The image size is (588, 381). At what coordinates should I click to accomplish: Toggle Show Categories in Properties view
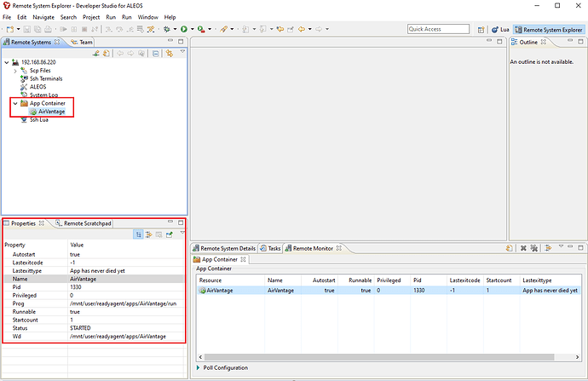point(138,234)
